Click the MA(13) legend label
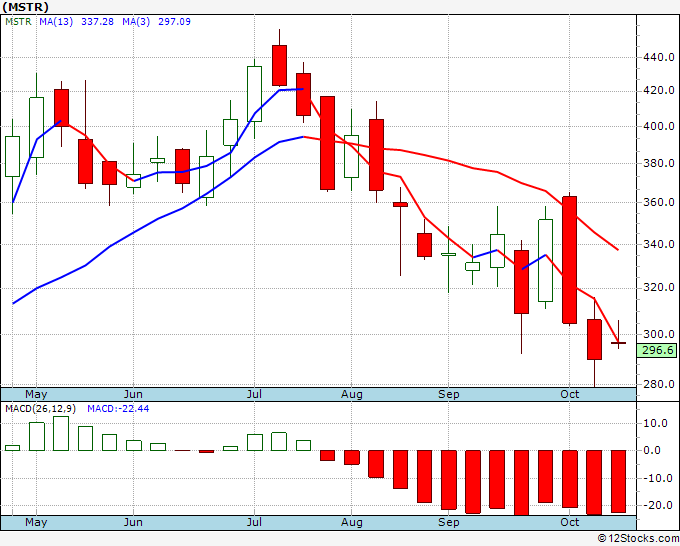 click(56, 22)
